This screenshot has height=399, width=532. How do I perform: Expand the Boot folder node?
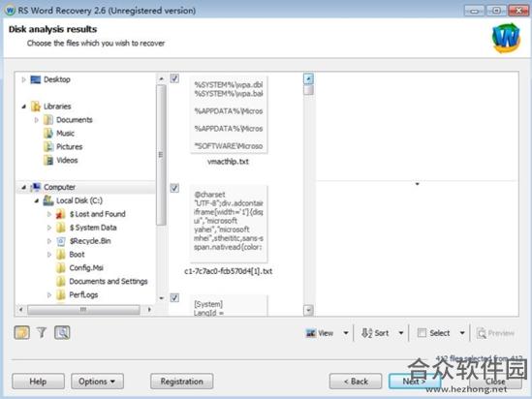pos(49,255)
